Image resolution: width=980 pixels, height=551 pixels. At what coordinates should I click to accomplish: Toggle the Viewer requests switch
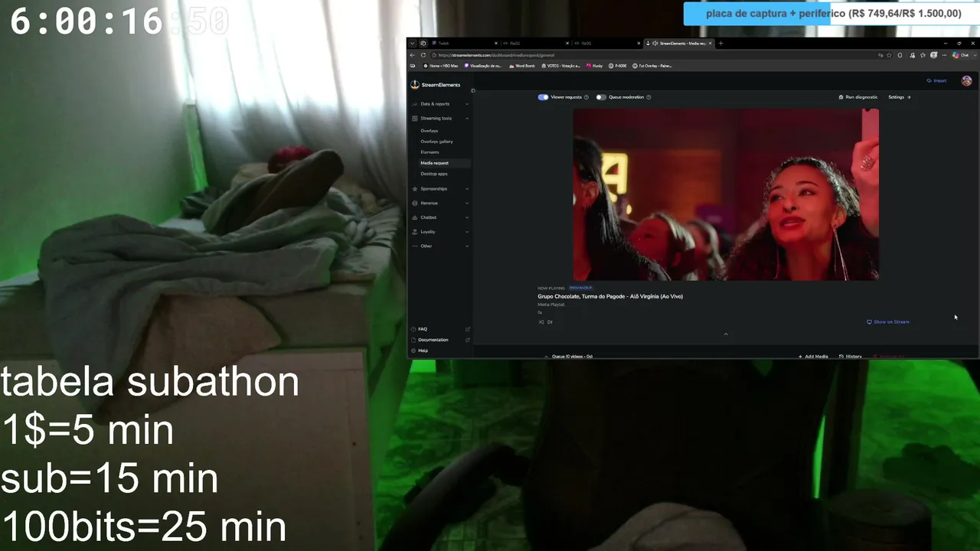543,97
